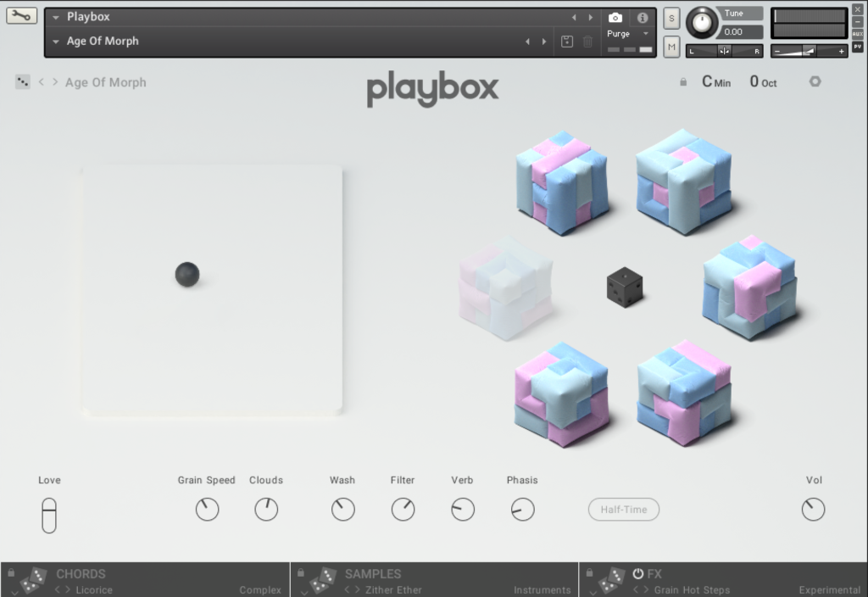Open the Kontakt wrench settings icon
Image resolution: width=868 pixels, height=597 pixels.
(x=21, y=15)
